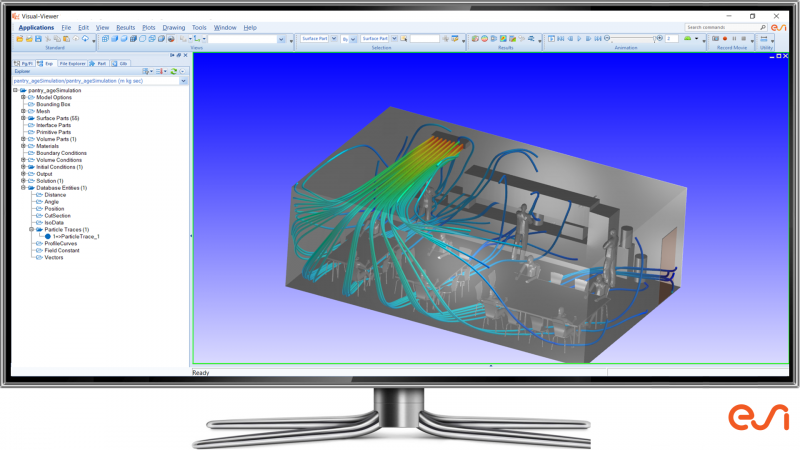Switch to the Part tab
The image size is (800, 450).
tap(98, 63)
